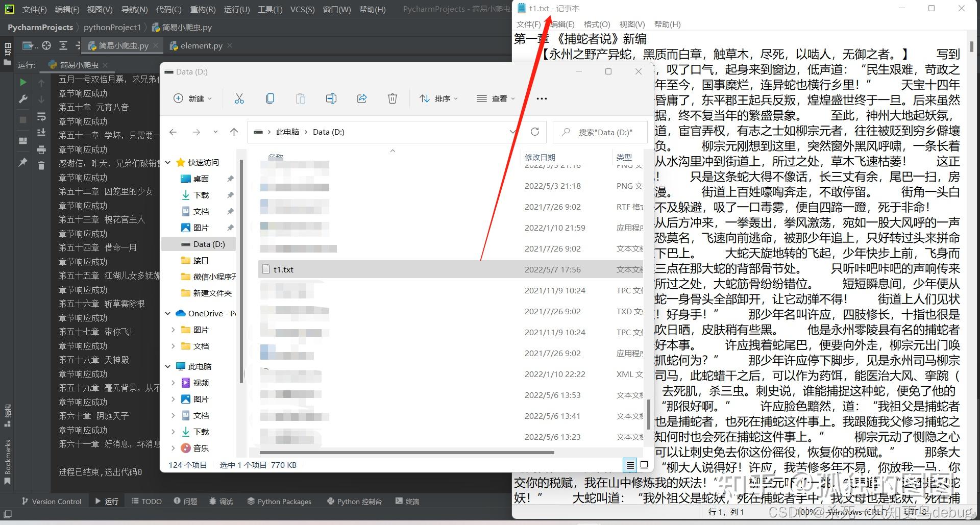
Task: Toggle details view icon in Explorer status bar
Action: tap(630, 465)
